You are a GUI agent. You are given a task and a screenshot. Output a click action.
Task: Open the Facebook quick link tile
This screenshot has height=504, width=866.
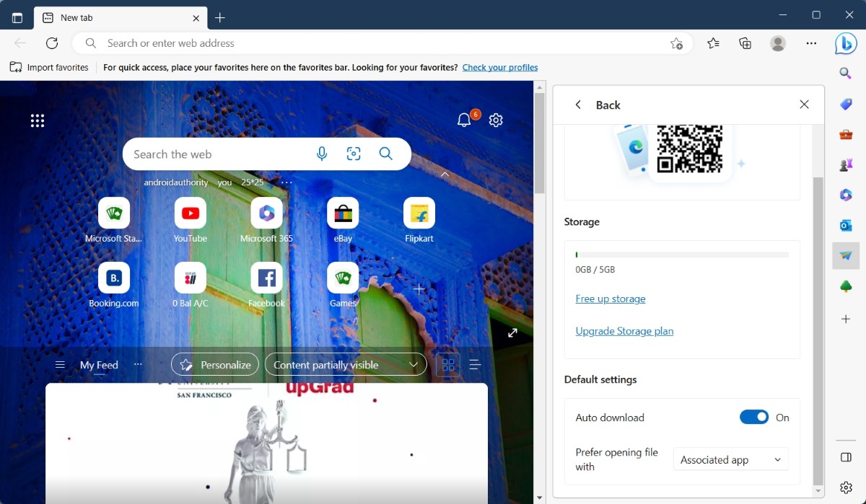[267, 285]
